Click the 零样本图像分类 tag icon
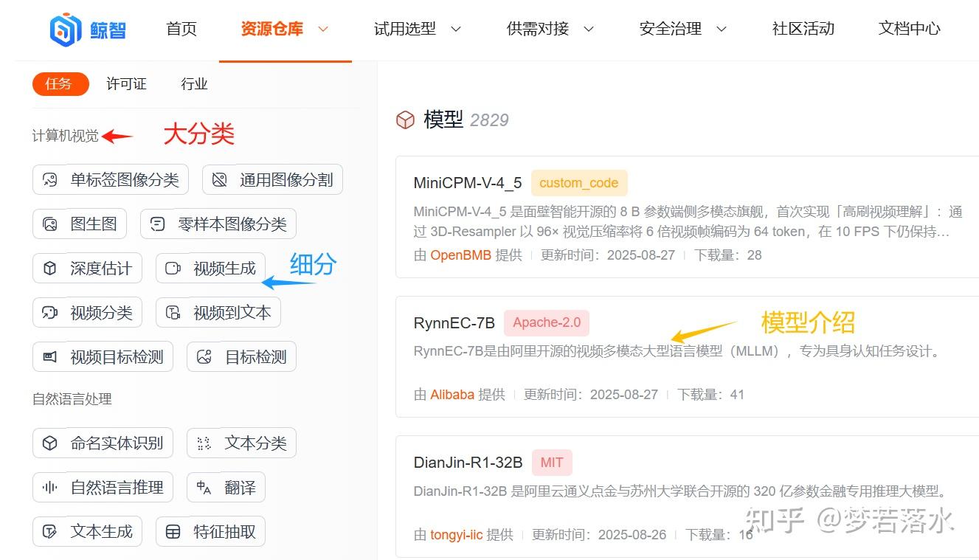The image size is (979, 560). tap(158, 224)
